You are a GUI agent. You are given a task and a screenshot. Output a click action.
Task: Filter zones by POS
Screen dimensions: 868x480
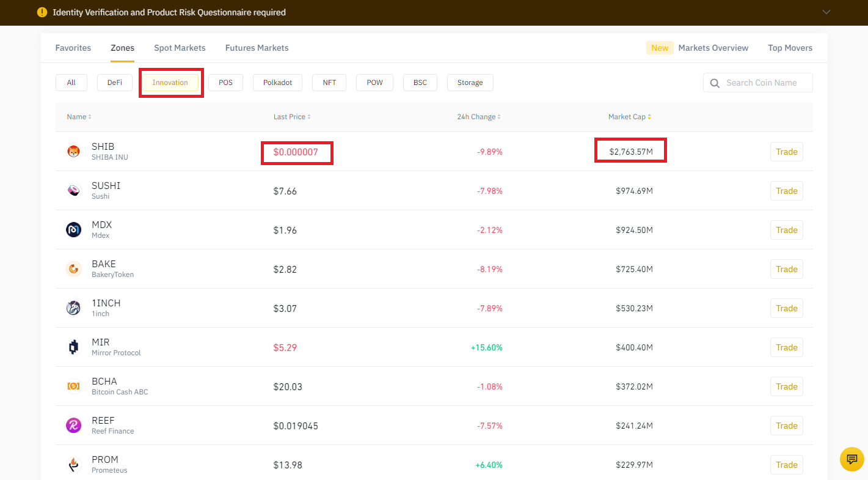[226, 83]
